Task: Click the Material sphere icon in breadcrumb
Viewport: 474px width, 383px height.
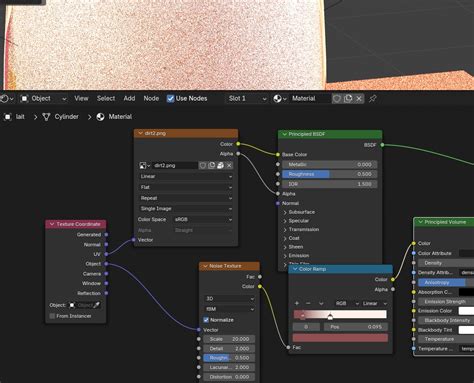Action: pyautogui.click(x=100, y=117)
